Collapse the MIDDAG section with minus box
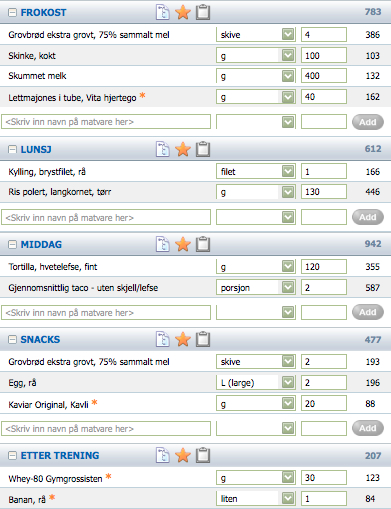The image size is (391, 509). coord(12,244)
